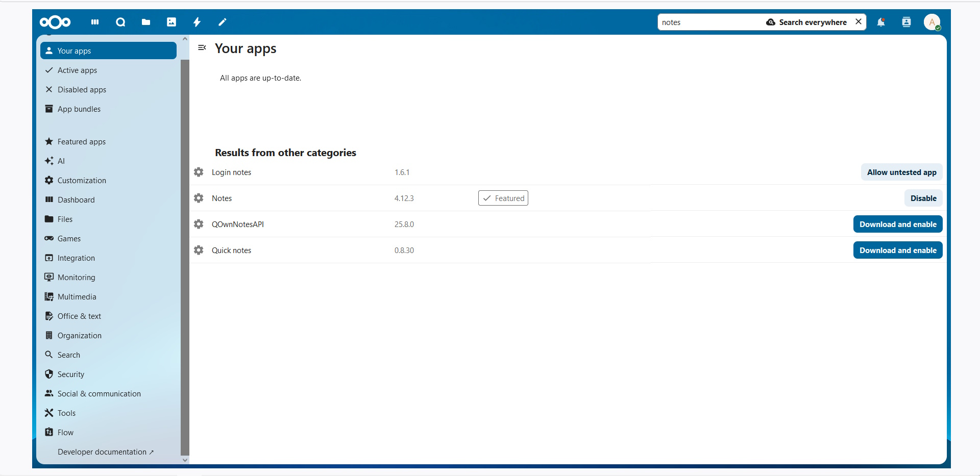Select the Notes app name in results
Image resolution: width=980 pixels, height=476 pixels.
(222, 198)
